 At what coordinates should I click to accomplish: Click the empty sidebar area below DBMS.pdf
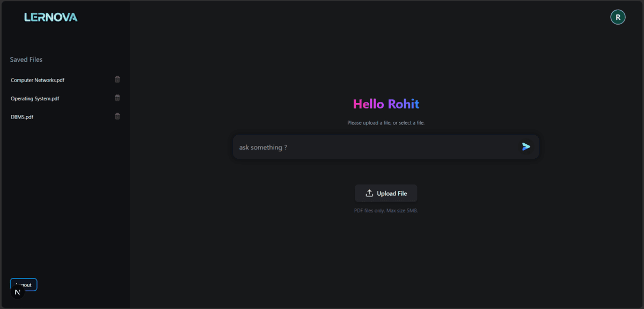tap(64, 198)
